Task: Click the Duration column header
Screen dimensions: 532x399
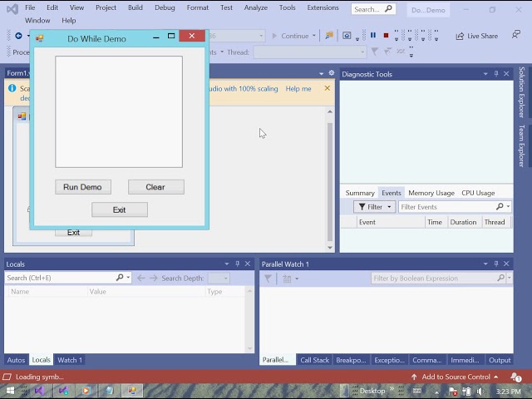Action: [x=463, y=222]
